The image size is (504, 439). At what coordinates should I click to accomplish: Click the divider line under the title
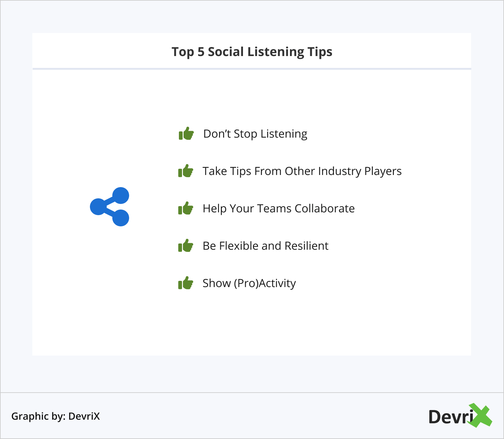click(252, 68)
